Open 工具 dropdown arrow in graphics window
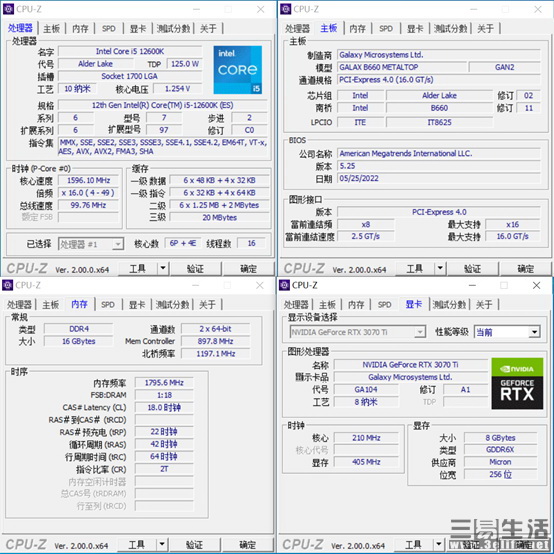This screenshot has height=554, width=554. point(438,544)
